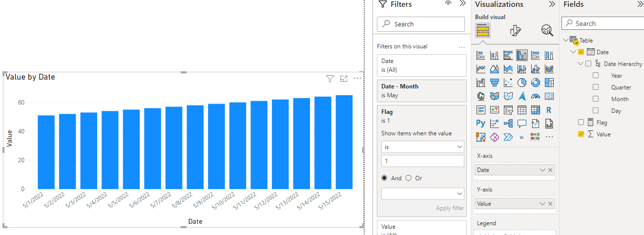Screen dimensions: 644x235
Task: Uncheck the Date field checkbox
Action: click(x=581, y=52)
